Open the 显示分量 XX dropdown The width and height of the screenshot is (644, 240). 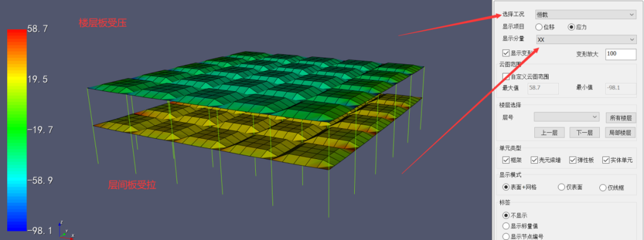tap(586, 39)
